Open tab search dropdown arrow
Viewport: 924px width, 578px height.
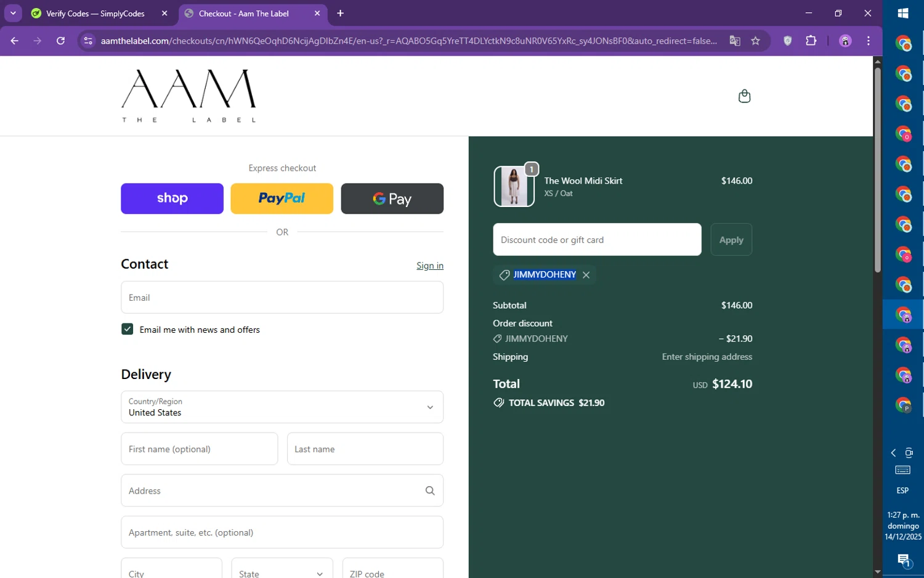click(x=13, y=13)
